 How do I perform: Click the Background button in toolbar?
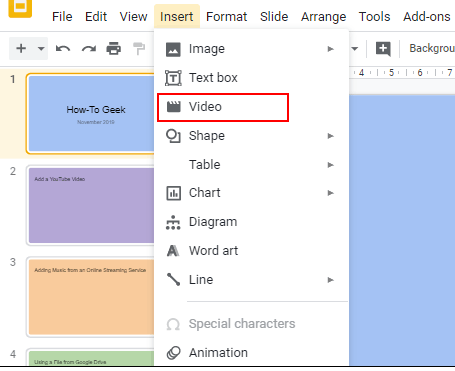pos(432,48)
